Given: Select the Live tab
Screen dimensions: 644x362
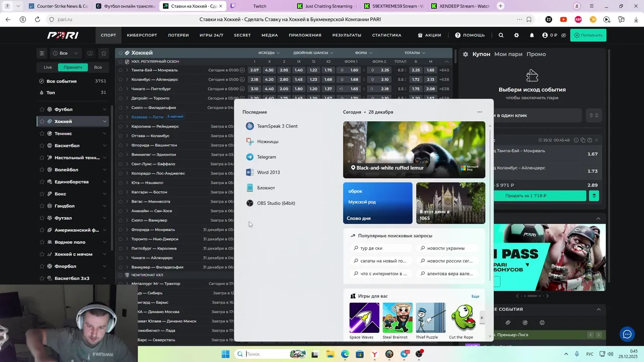Looking at the screenshot, I should pos(48,67).
